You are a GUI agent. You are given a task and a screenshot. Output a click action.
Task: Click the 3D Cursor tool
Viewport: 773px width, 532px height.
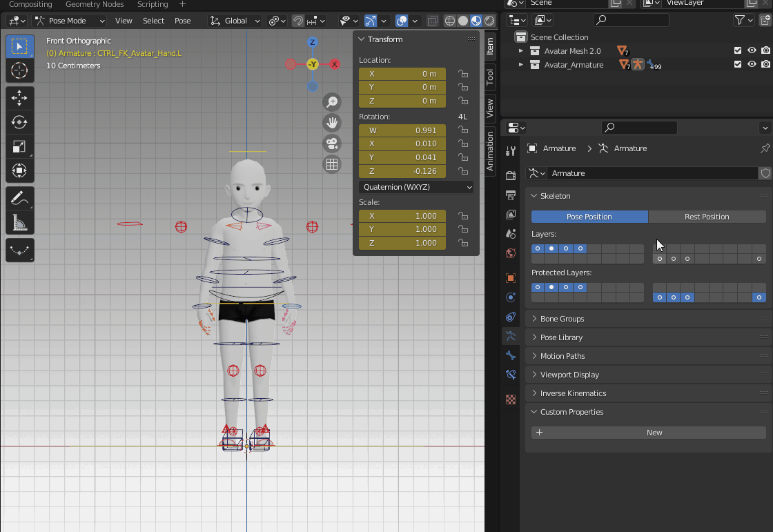click(19, 70)
